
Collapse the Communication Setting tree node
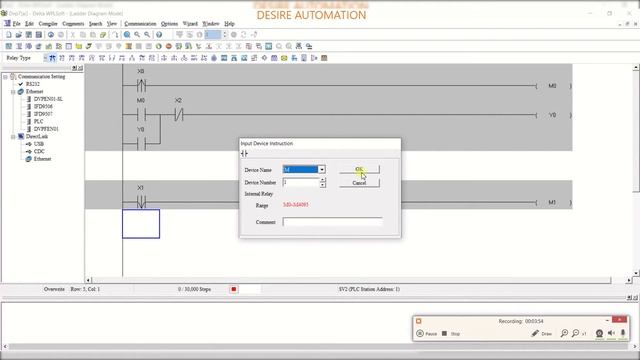5,77
